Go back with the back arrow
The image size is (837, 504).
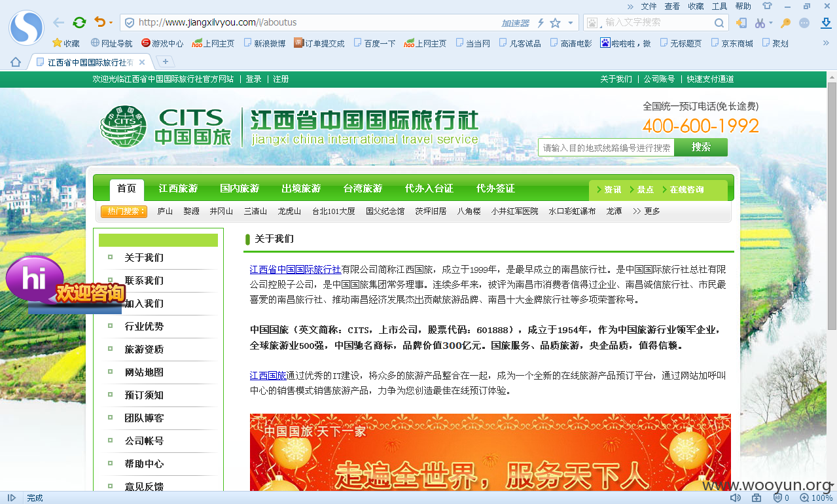[58, 22]
